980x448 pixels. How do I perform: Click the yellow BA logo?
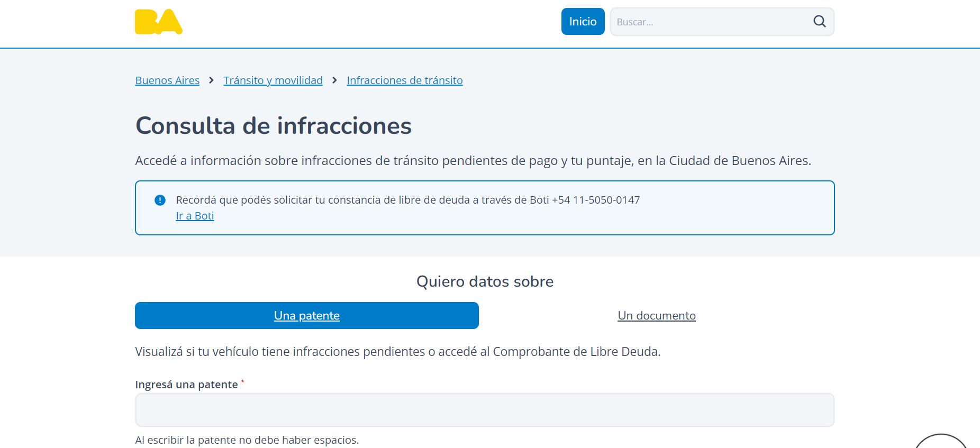159,22
